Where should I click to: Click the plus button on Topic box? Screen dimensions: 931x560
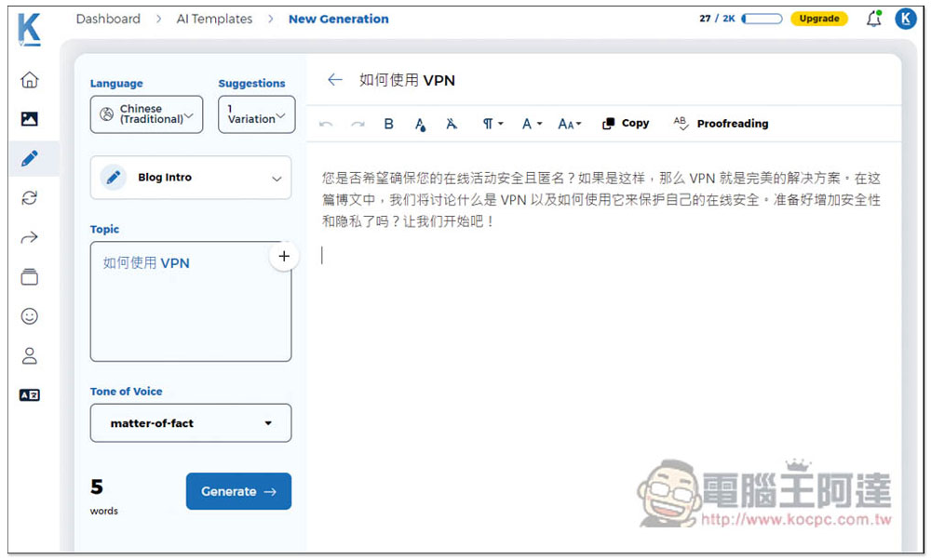[284, 256]
